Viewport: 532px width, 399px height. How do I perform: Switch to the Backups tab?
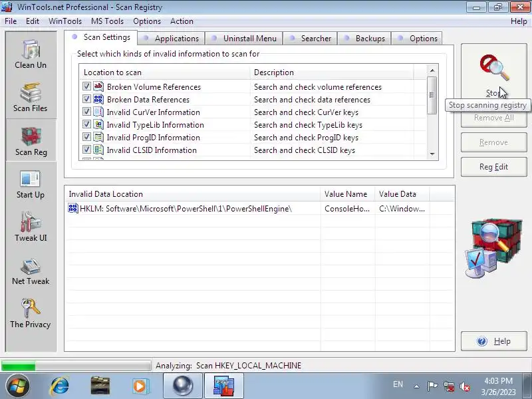pyautogui.click(x=364, y=39)
